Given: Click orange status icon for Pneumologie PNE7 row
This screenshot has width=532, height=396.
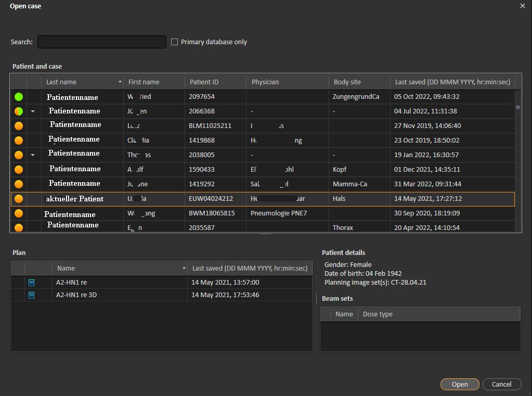Looking at the screenshot, I should (19, 213).
